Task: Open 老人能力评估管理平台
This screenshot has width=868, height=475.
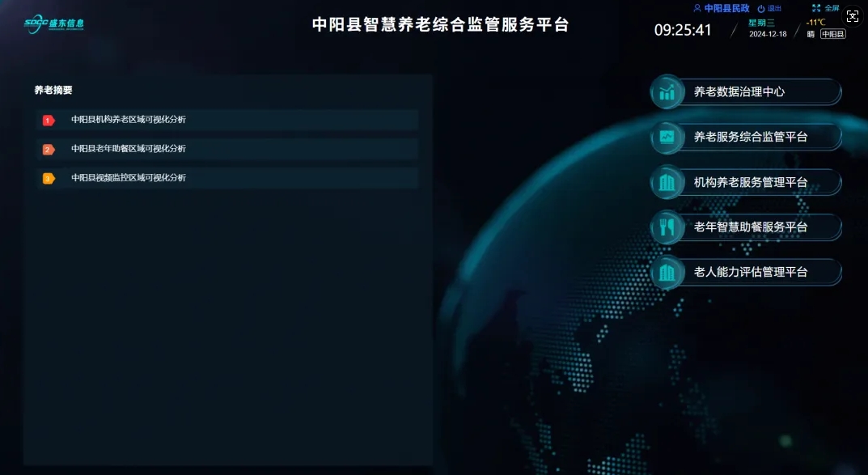Action: [x=746, y=272]
